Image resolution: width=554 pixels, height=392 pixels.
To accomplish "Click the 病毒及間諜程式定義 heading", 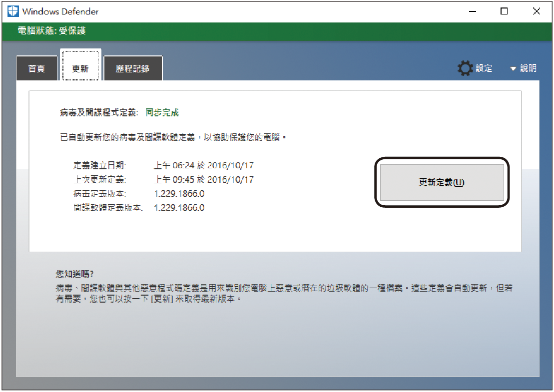I will 99,113.
